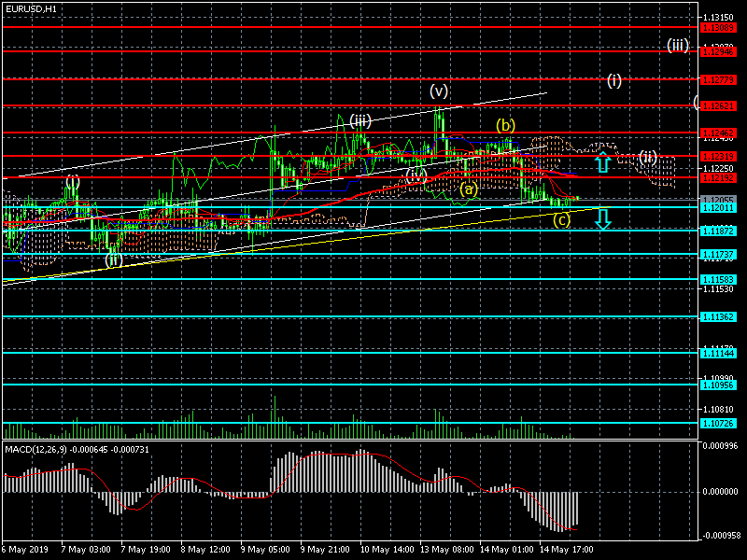Select the yellow (c) wave label

point(561,220)
